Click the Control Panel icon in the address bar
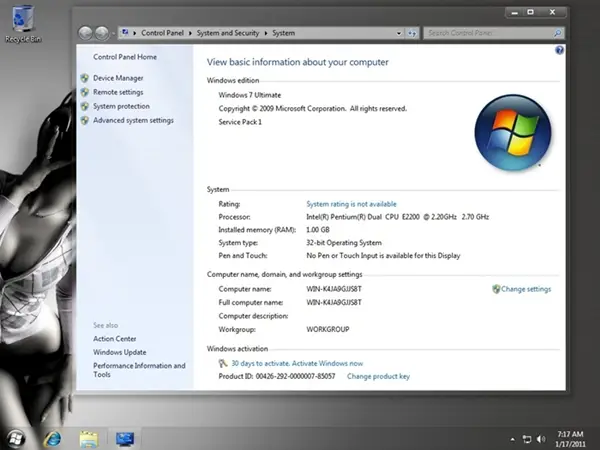This screenshot has height=450, width=600. point(125,33)
